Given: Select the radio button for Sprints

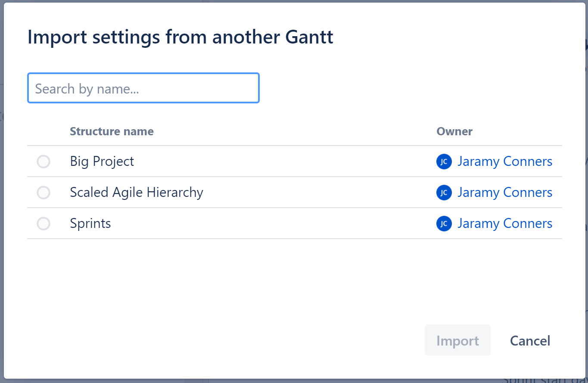Looking at the screenshot, I should tap(43, 224).
